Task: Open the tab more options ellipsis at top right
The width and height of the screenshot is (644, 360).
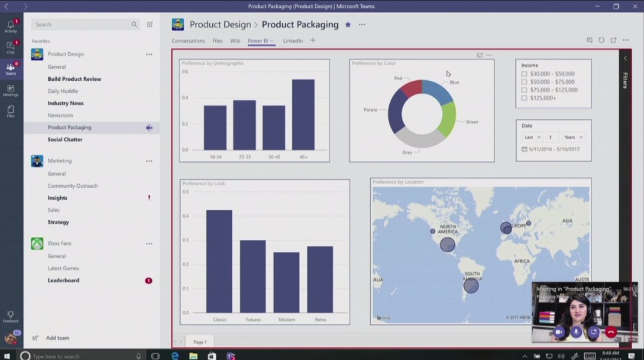Action: click(x=625, y=40)
